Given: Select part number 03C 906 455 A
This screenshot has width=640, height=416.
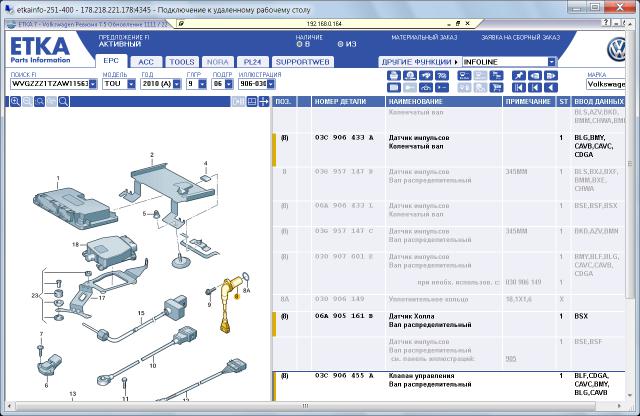Looking at the screenshot, I should coord(344,376).
